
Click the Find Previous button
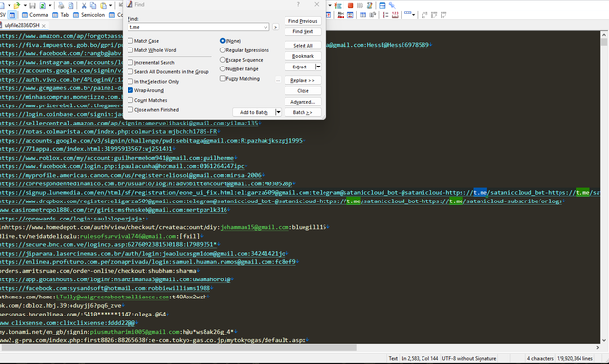pyautogui.click(x=303, y=21)
